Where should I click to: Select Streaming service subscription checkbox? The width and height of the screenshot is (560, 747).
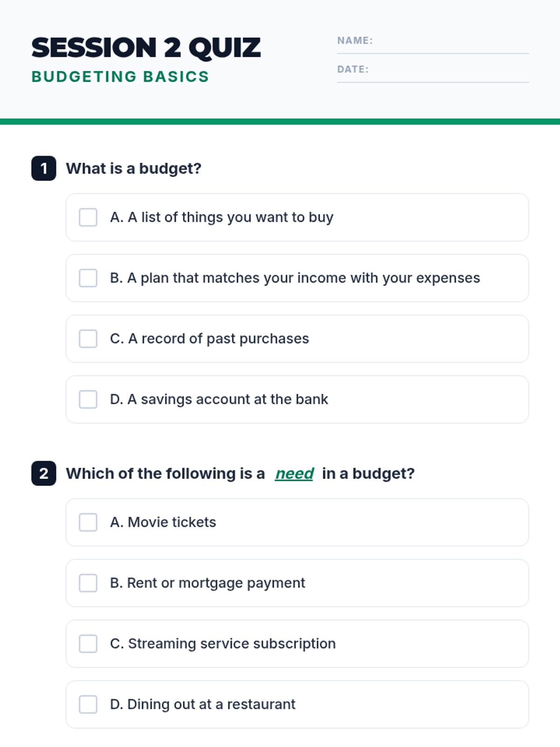(88, 644)
